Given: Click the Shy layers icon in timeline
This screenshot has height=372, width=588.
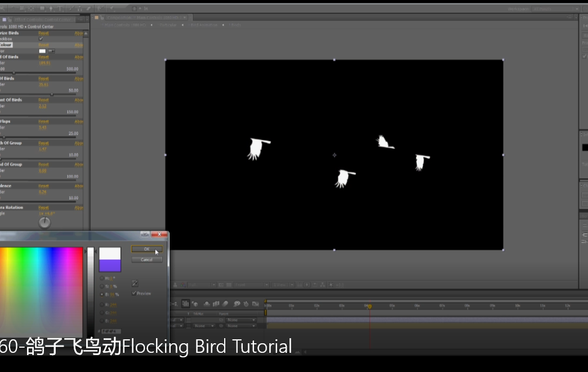Looking at the screenshot, I should [206, 304].
